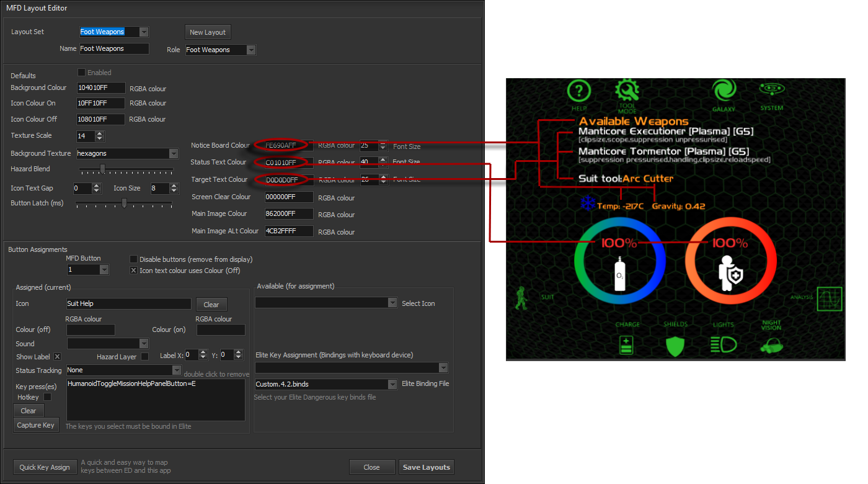Screen dimensions: 868x484
Task: Activate the Night Vision icon
Action: click(x=771, y=346)
